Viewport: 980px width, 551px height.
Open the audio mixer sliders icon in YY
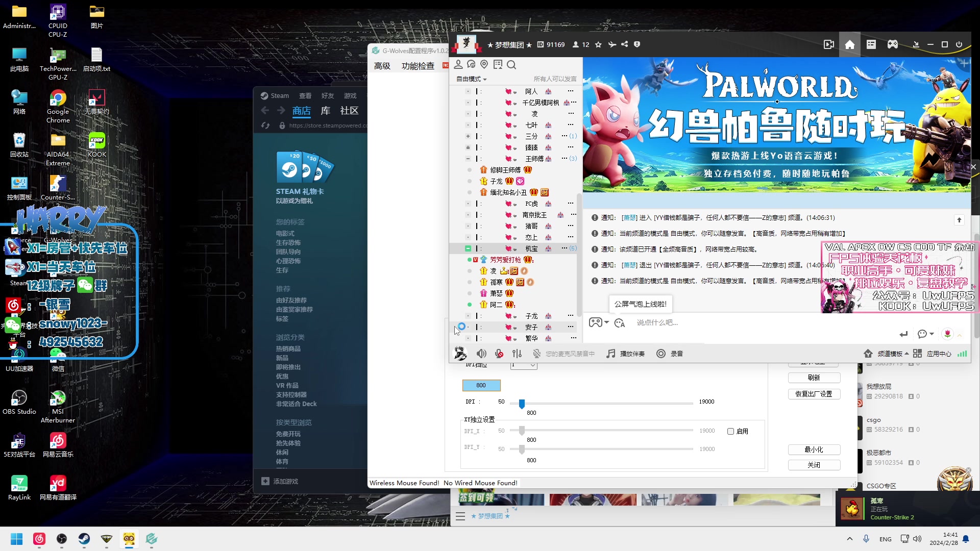coord(517,354)
